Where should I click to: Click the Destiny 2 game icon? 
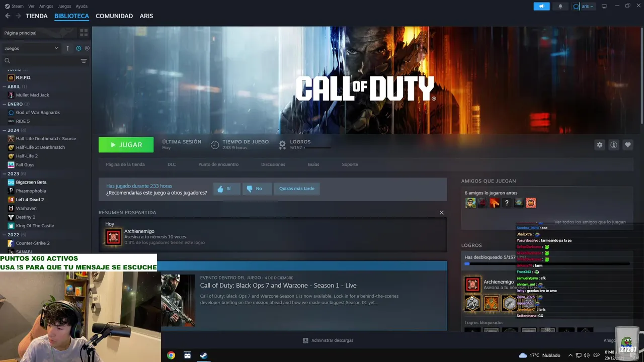(11, 217)
